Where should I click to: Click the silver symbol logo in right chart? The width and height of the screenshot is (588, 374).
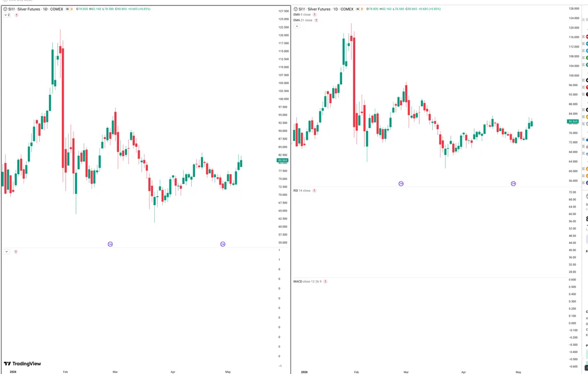point(295,9)
